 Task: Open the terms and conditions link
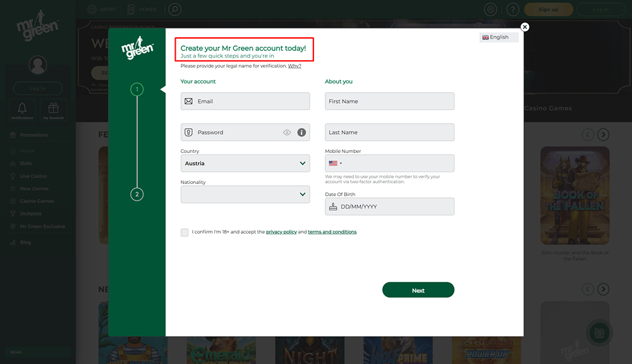click(x=332, y=232)
